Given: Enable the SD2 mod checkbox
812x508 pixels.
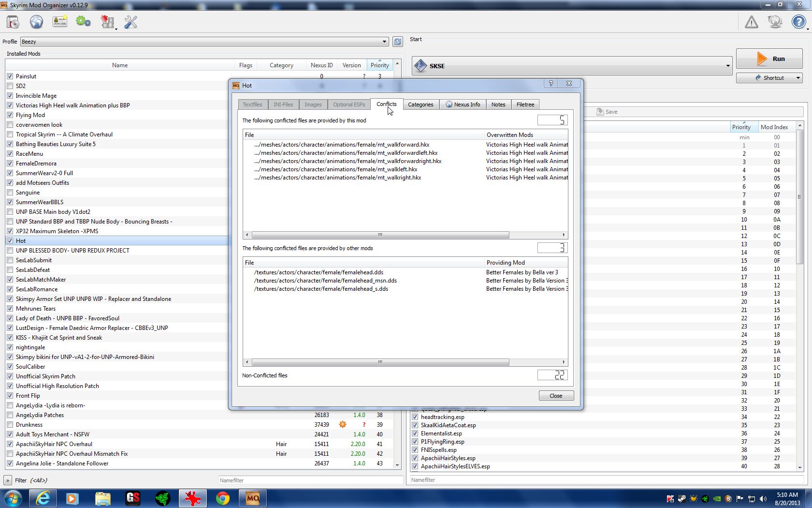Looking at the screenshot, I should coord(10,86).
